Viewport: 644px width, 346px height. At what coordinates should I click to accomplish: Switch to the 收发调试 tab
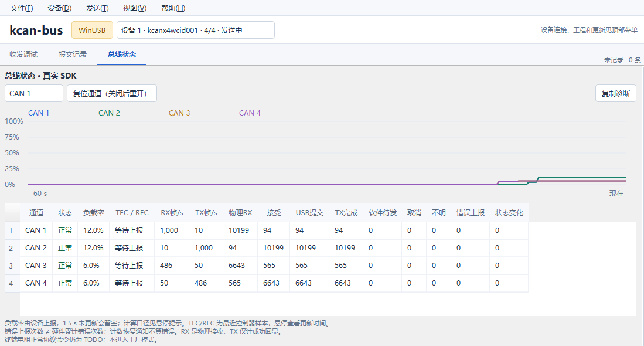[x=23, y=54]
